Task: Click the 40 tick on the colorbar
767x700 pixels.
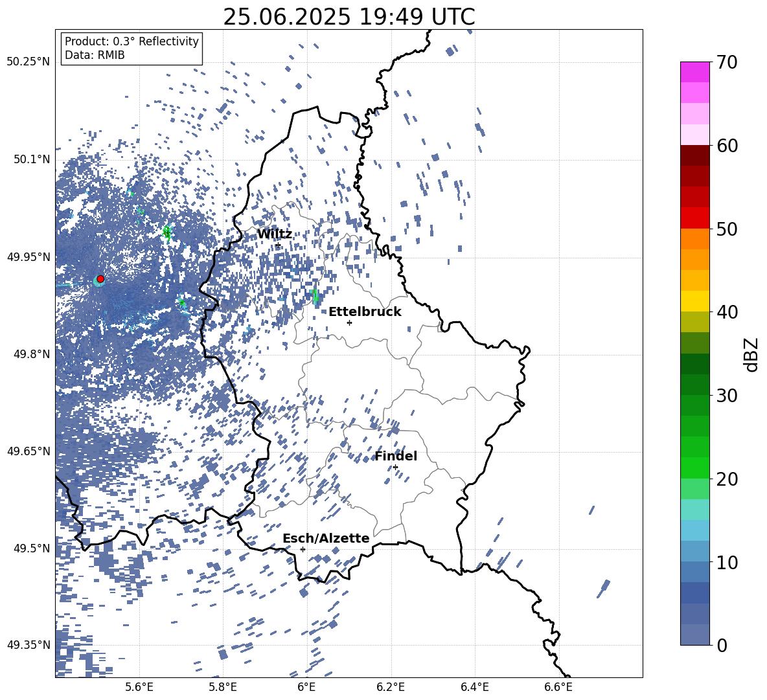Action: (727, 312)
